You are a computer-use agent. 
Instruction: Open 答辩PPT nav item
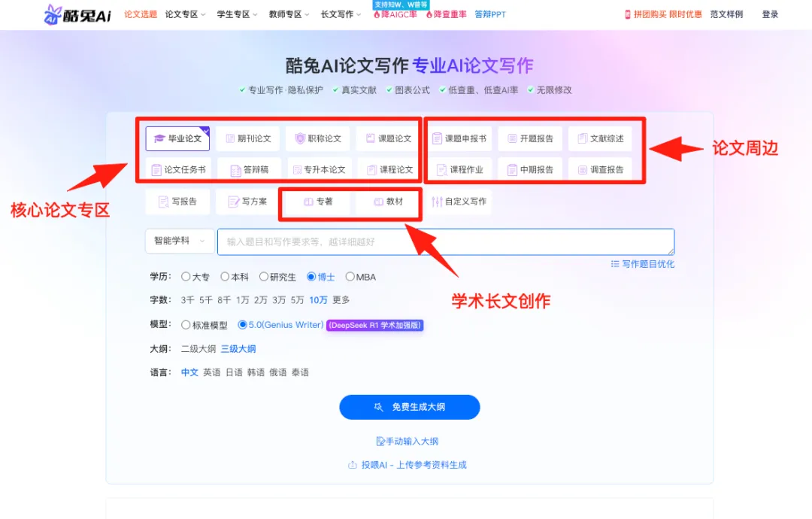tap(490, 14)
